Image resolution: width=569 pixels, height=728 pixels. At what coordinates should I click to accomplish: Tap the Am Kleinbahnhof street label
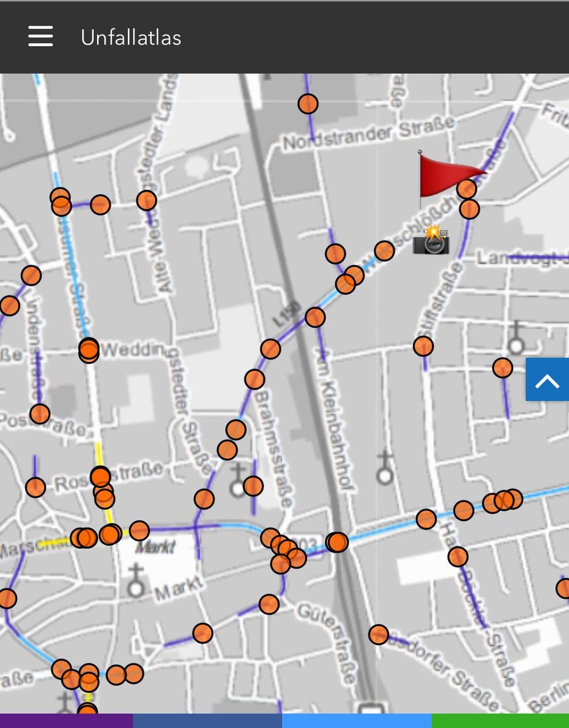pos(335,420)
